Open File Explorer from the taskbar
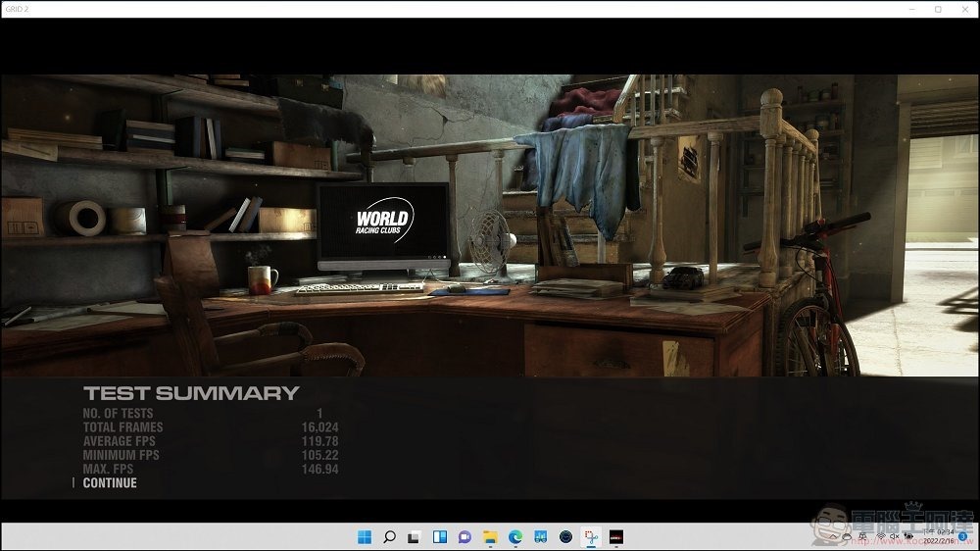This screenshot has width=980, height=551. coord(490,536)
